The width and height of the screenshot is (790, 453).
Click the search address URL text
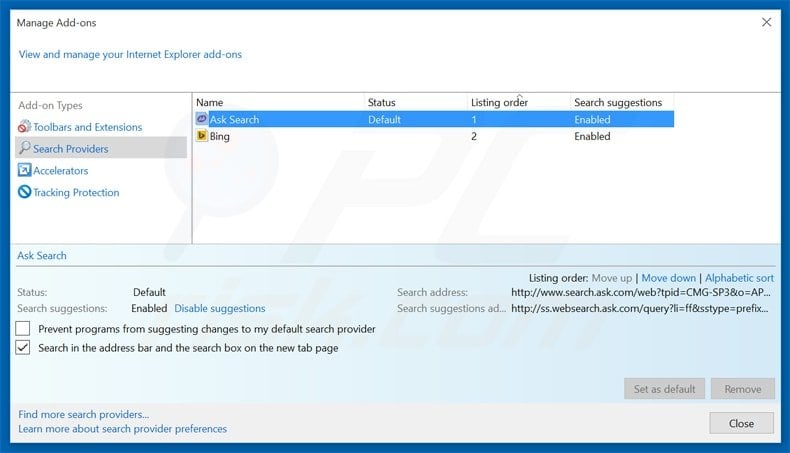[x=640, y=292]
